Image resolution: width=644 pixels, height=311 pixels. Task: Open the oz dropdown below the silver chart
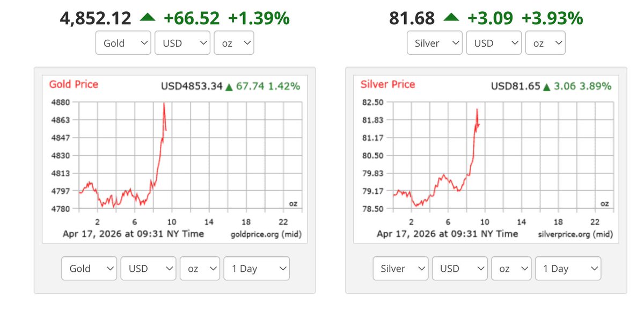pos(511,268)
